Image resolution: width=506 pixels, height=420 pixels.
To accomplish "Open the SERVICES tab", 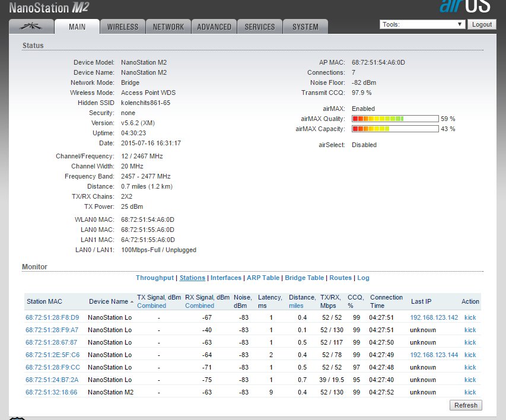I will pos(260,27).
